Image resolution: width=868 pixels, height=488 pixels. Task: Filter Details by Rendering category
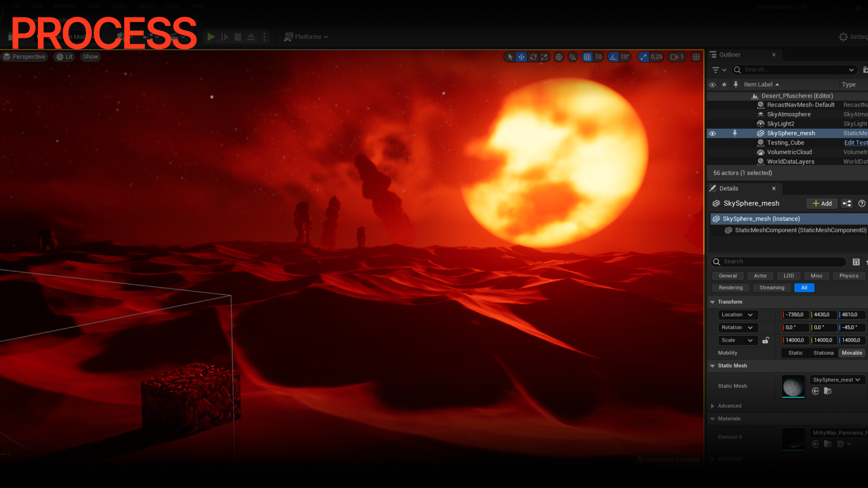731,288
